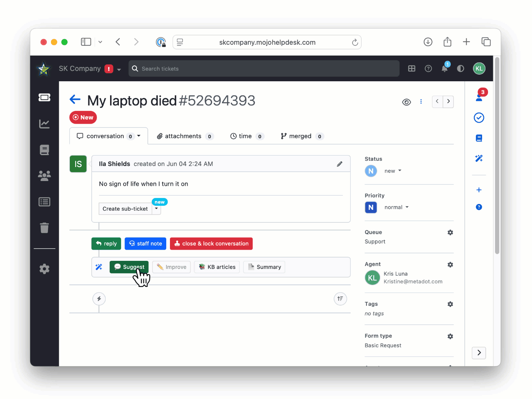Edit Ila Shields' message with pencil icon
Image resolution: width=532 pixels, height=399 pixels.
tap(340, 164)
